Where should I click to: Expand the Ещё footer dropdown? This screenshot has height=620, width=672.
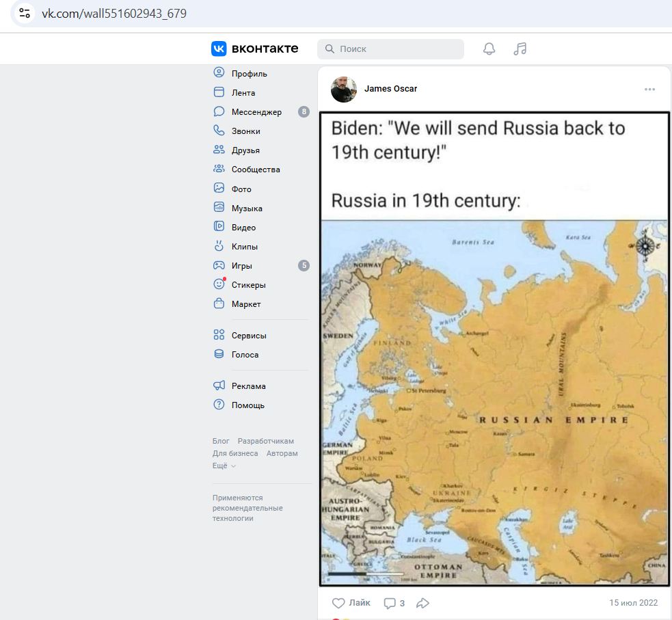[224, 466]
